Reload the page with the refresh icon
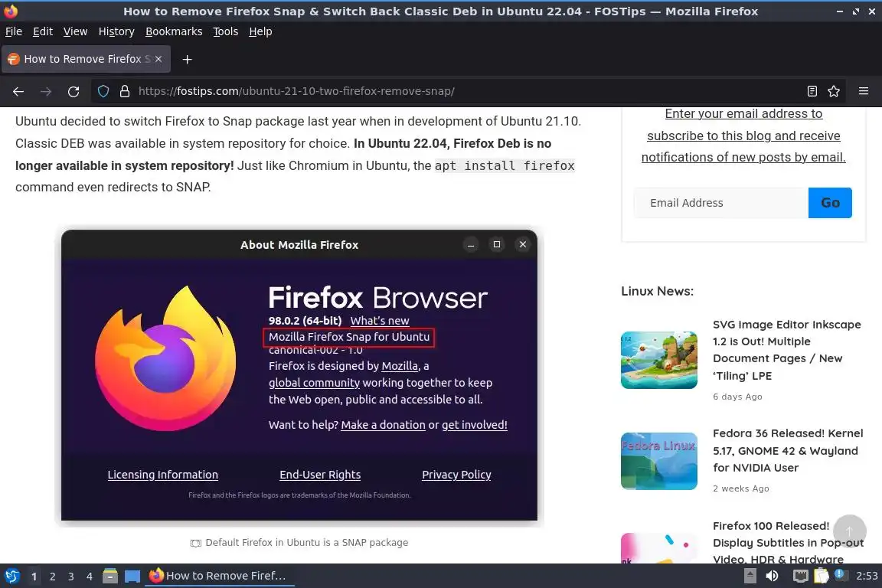This screenshot has height=588, width=882. coord(73,91)
